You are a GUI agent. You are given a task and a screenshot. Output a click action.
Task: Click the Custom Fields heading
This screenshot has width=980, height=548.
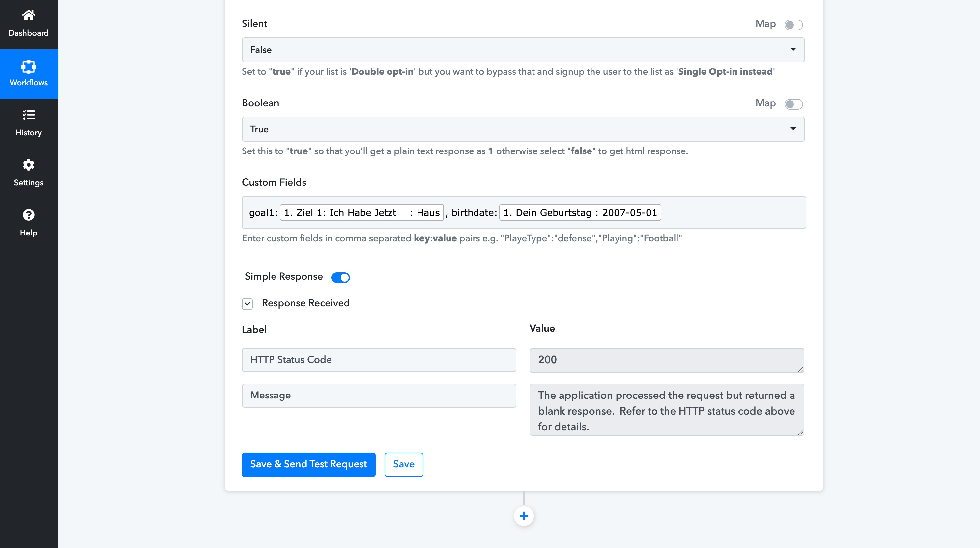pyautogui.click(x=274, y=182)
